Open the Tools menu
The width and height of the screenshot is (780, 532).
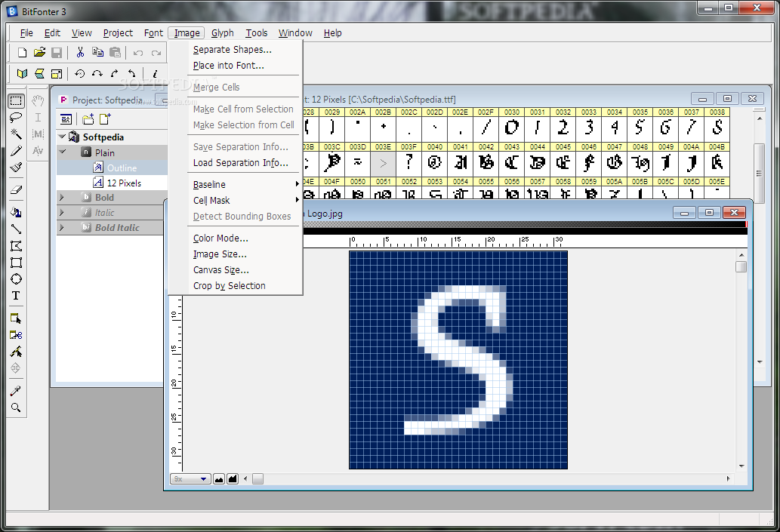pyautogui.click(x=257, y=32)
